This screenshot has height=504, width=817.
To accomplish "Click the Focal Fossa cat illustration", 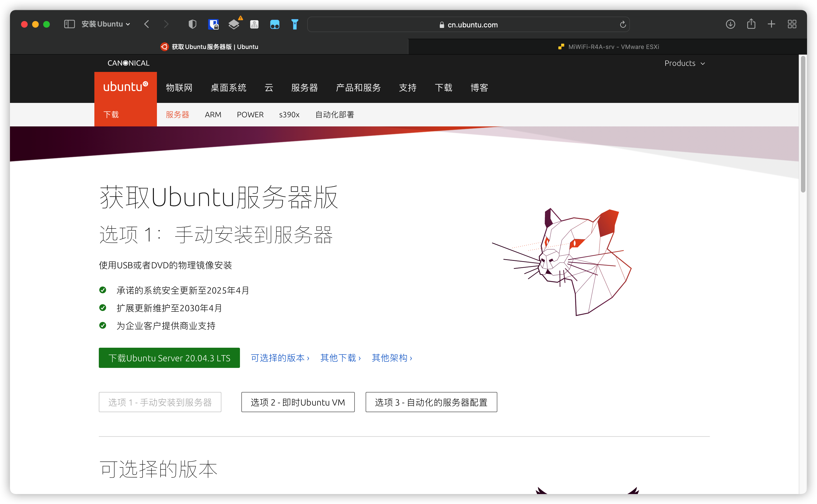I will coord(562,262).
